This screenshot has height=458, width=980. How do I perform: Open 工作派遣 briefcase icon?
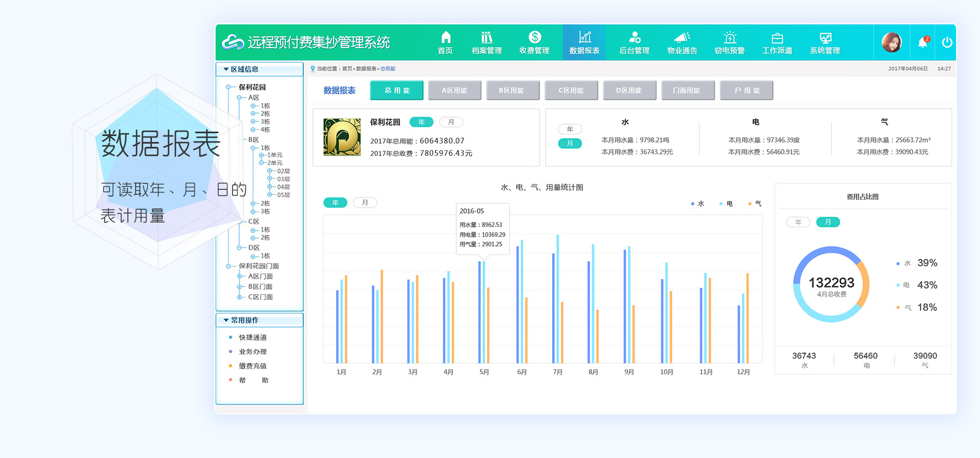tap(777, 38)
